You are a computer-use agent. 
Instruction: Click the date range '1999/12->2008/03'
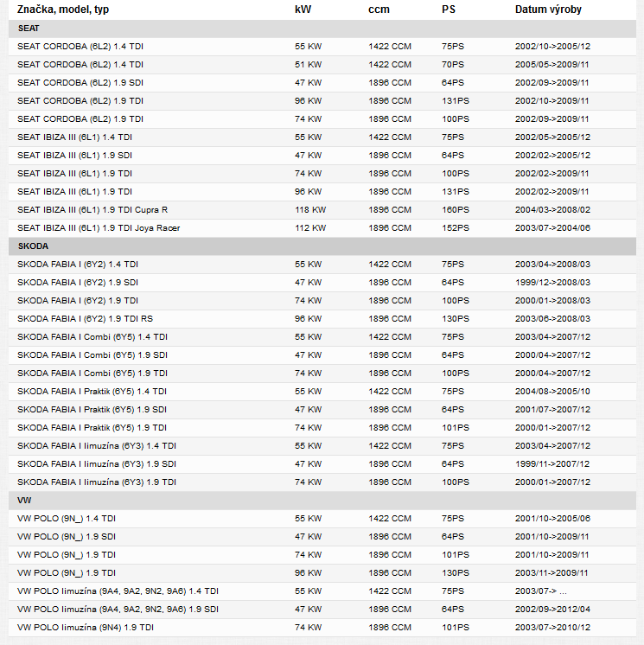pos(552,282)
